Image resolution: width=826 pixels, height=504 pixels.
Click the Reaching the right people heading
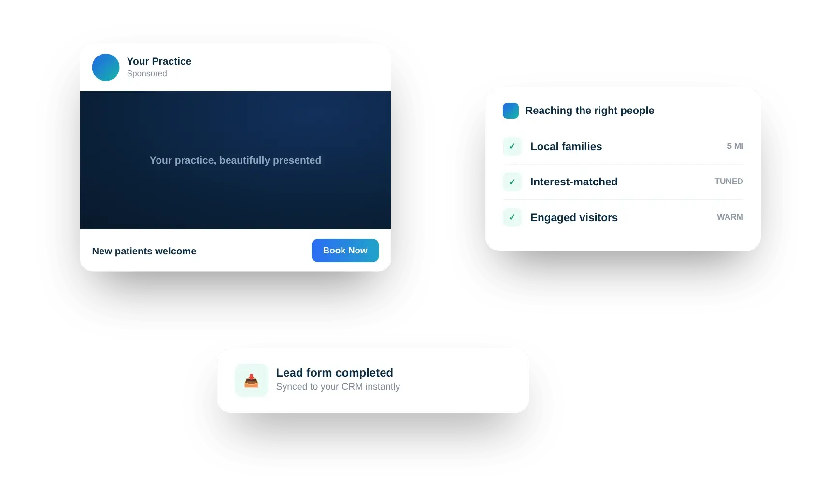click(589, 111)
